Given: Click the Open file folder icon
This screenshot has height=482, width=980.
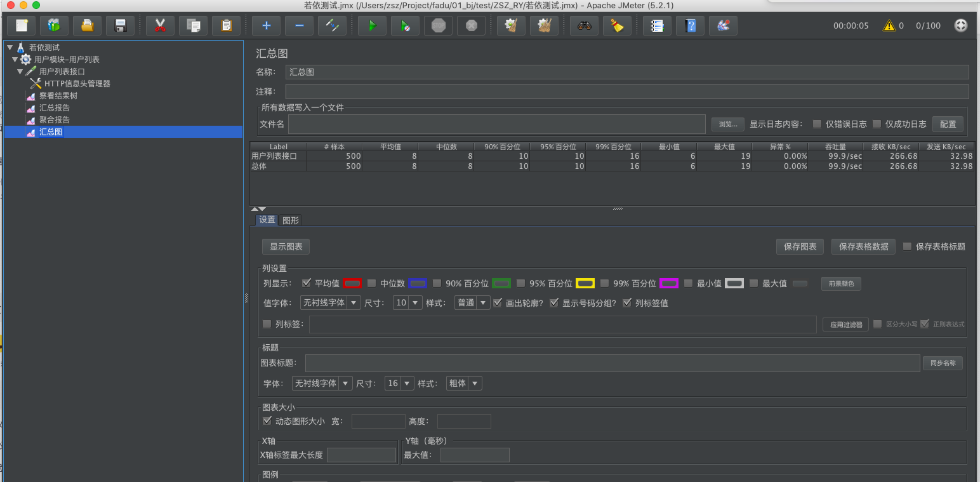Looking at the screenshot, I should point(88,25).
